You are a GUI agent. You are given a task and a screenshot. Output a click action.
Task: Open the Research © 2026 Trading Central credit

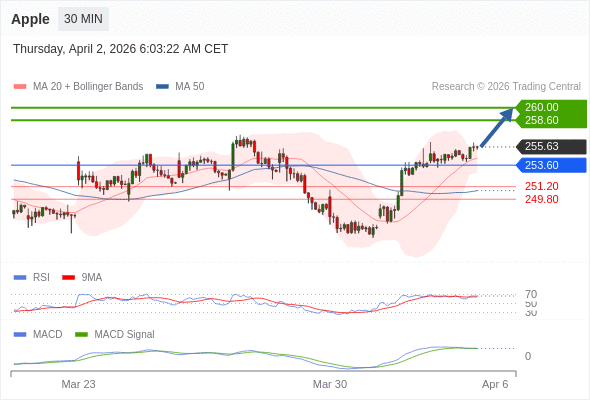(506, 87)
